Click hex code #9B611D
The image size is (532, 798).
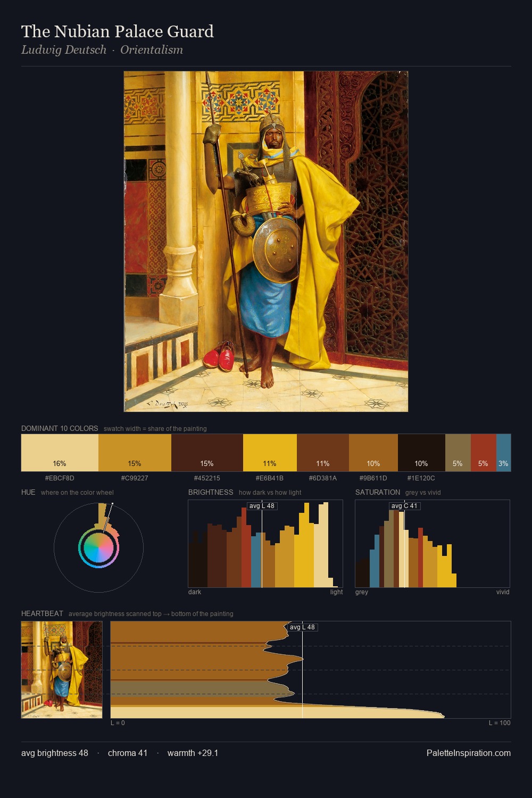(373, 478)
